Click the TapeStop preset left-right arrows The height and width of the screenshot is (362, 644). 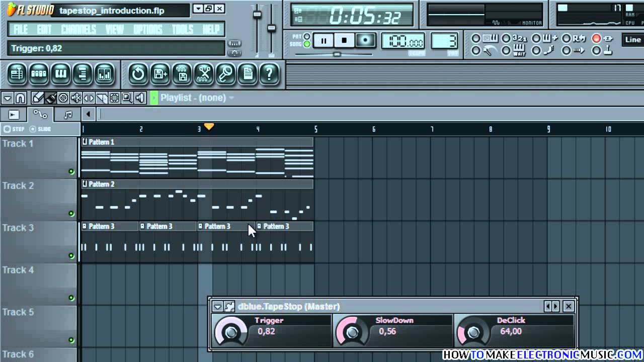(552, 306)
